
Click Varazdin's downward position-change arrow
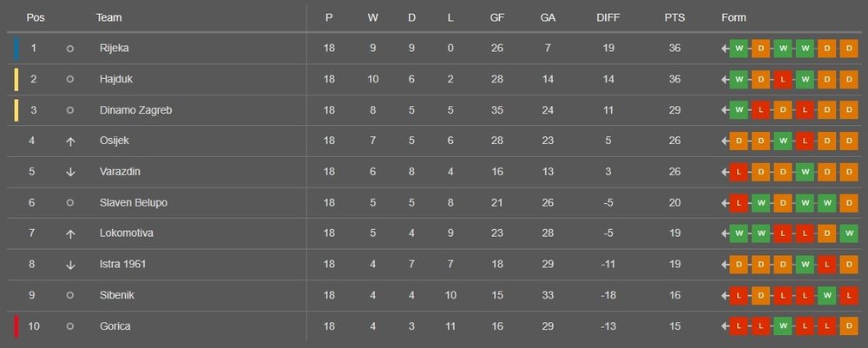click(x=70, y=172)
